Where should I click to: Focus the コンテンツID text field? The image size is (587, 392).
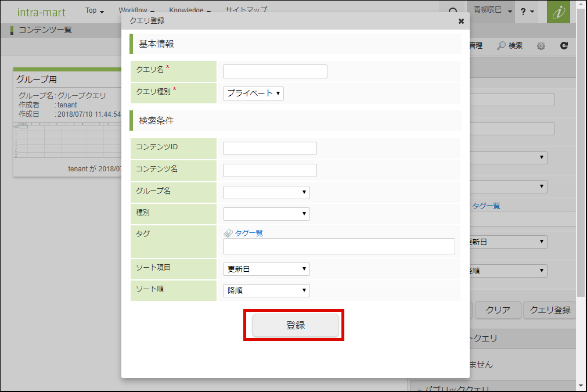click(x=270, y=148)
